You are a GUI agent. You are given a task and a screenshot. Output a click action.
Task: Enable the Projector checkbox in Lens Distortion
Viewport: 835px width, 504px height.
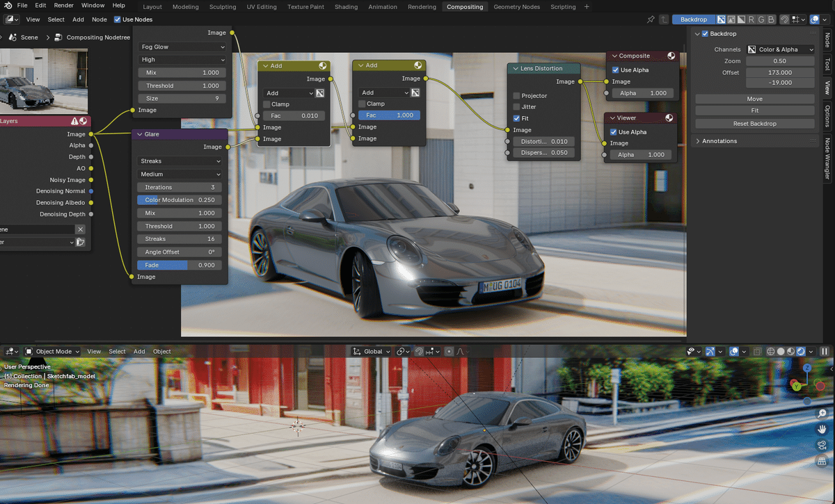pos(516,96)
